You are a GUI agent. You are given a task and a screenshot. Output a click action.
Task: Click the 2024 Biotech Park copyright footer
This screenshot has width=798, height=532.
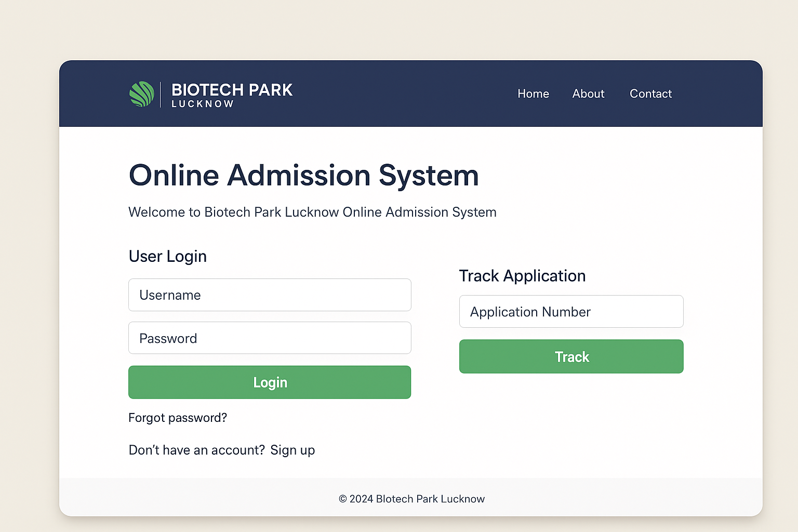pyautogui.click(x=411, y=498)
